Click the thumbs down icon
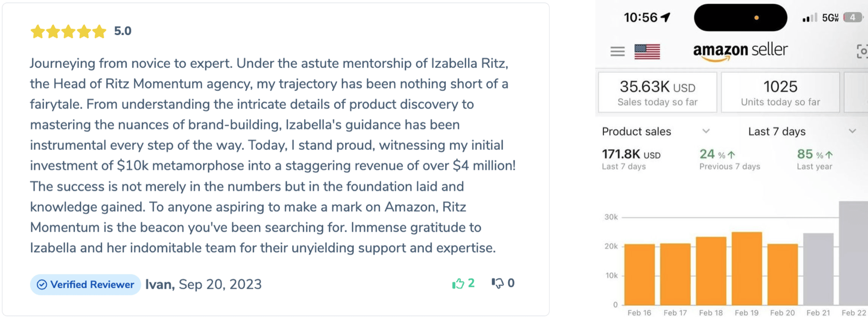This screenshot has height=323, width=868. 497,284
